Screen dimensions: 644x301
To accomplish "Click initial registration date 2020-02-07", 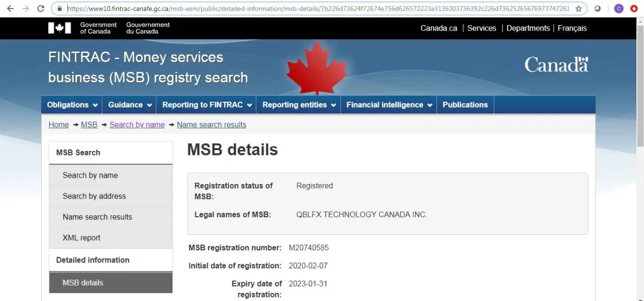I will coord(307,266).
